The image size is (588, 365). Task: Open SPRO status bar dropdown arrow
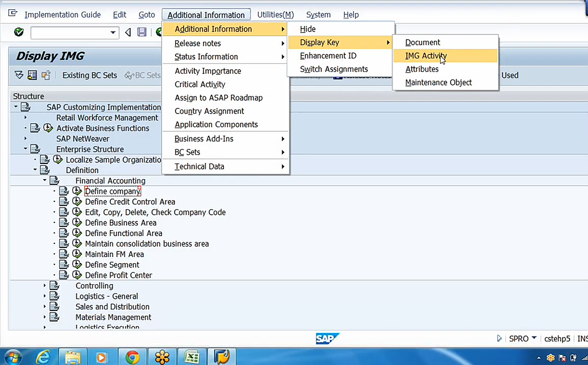534,338
